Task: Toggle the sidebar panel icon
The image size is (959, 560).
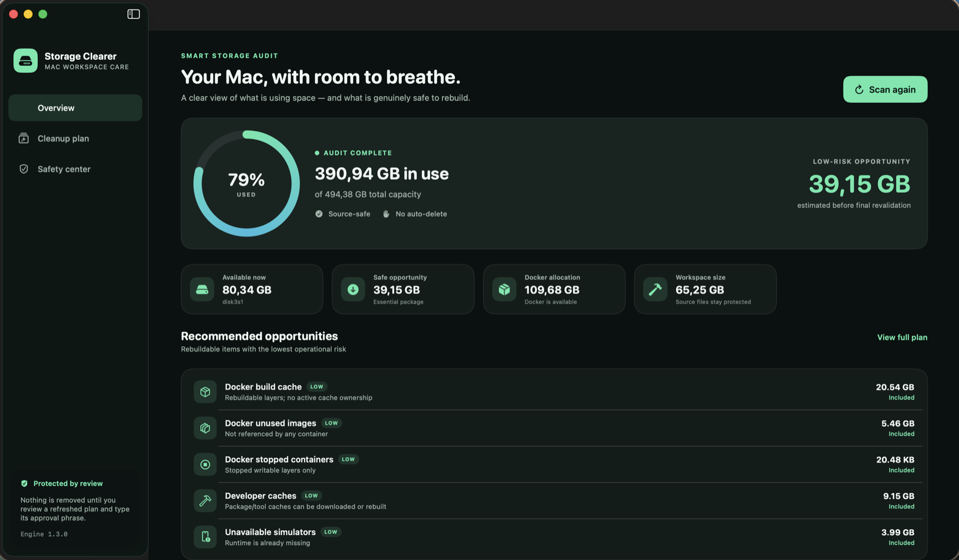Action: point(133,14)
